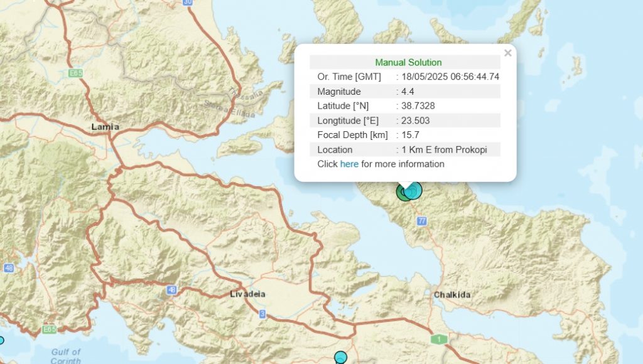Click the cyan earthquake marker at the bottom edge
This screenshot has height=364, width=643.
[x=340, y=357]
